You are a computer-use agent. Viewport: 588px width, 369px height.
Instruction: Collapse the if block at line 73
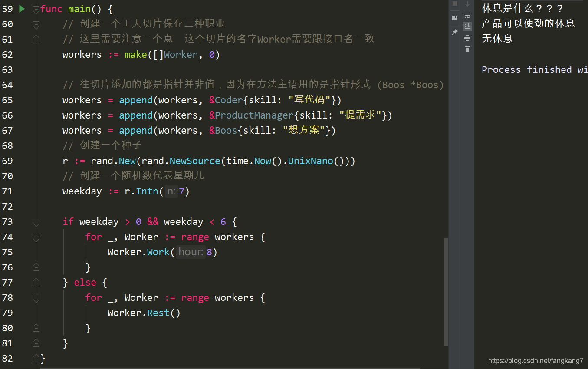tap(36, 222)
